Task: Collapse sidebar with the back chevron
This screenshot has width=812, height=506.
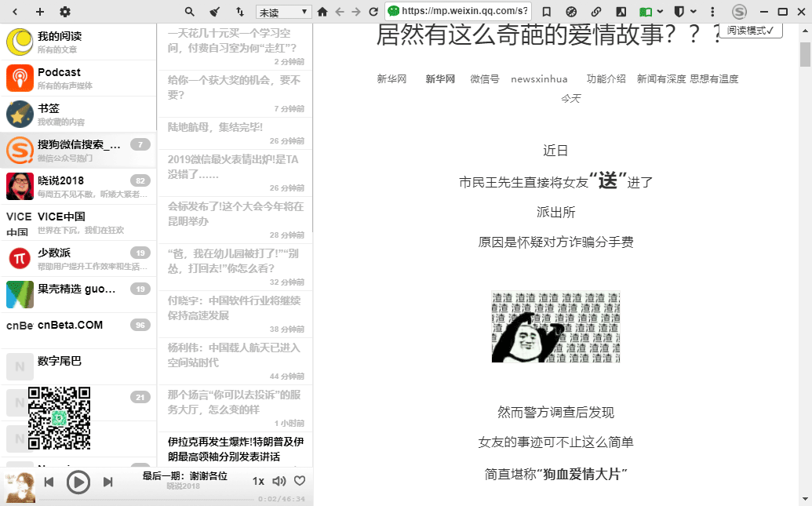Action: pyautogui.click(x=15, y=12)
